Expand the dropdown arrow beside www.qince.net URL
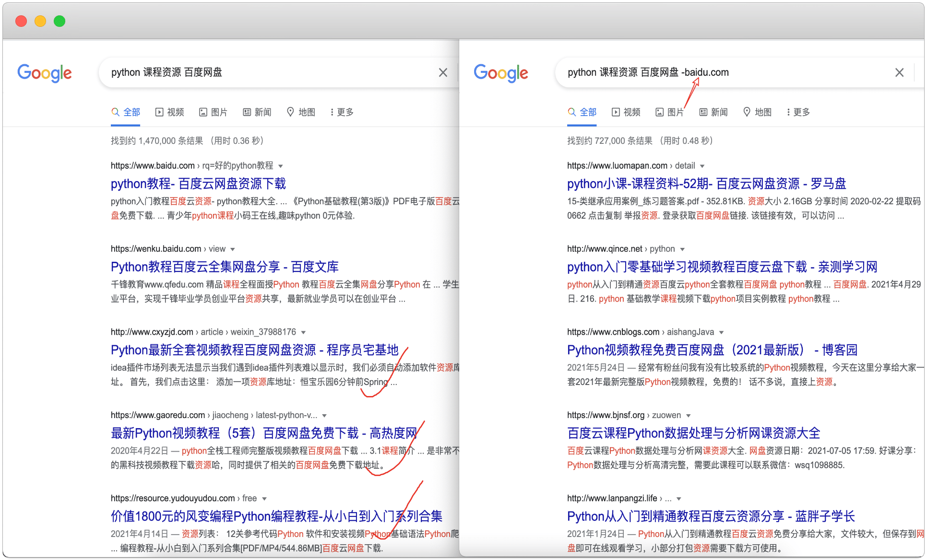This screenshot has width=927, height=560. pos(682,249)
